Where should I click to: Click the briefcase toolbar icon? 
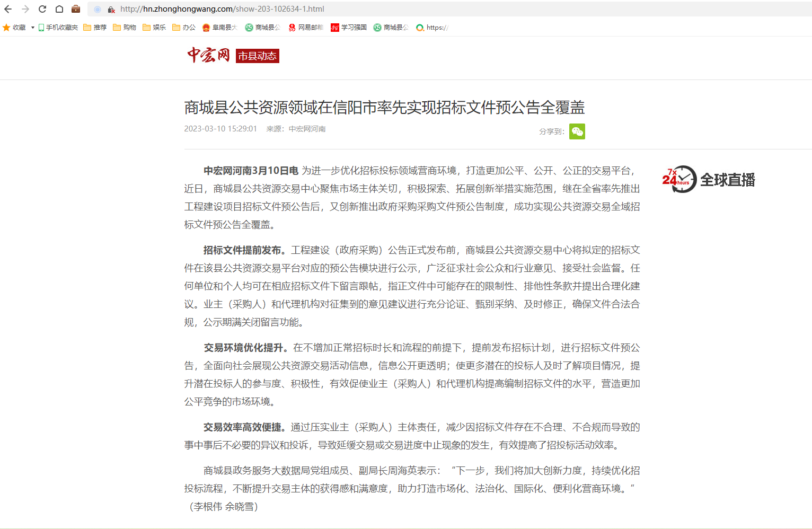(x=76, y=8)
